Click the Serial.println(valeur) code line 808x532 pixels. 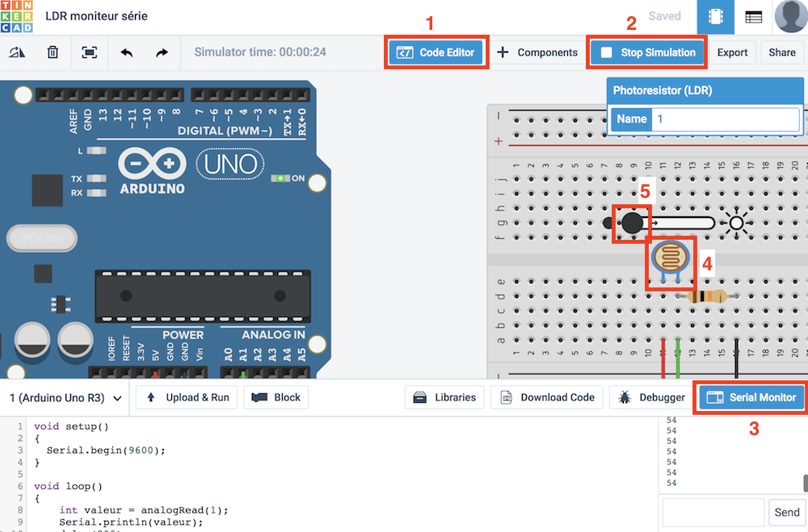click(132, 522)
